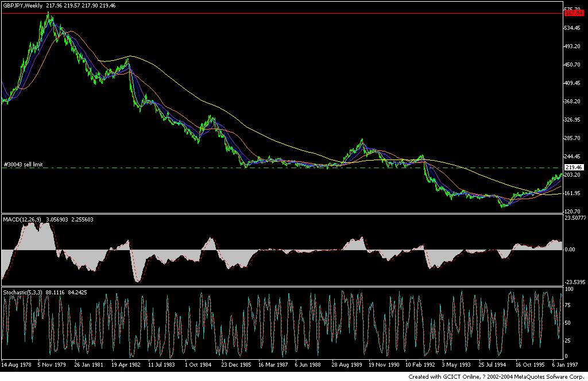Image resolution: width=588 pixels, height=381 pixels.
Task: Click the MetaQuotes Software Corp. credit text
Action: (550, 376)
